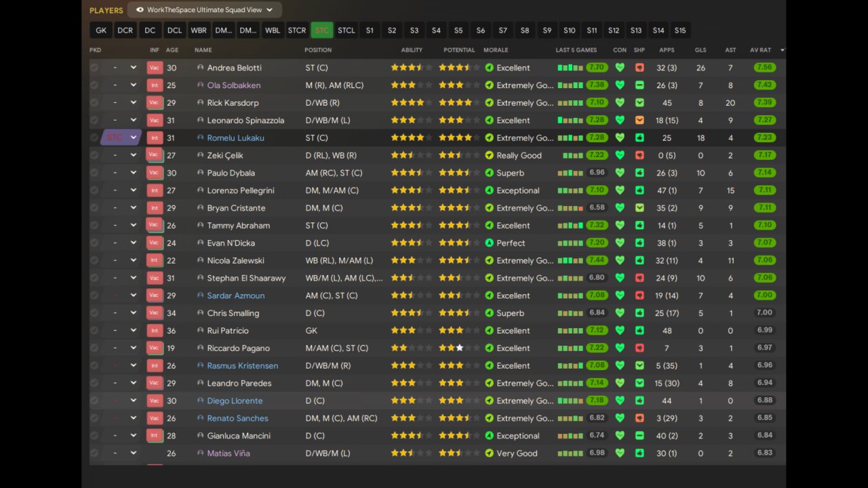Viewport: 868px width, 488px height.
Task: Click Diego Llorente's Vac status icon
Action: pos(155,401)
